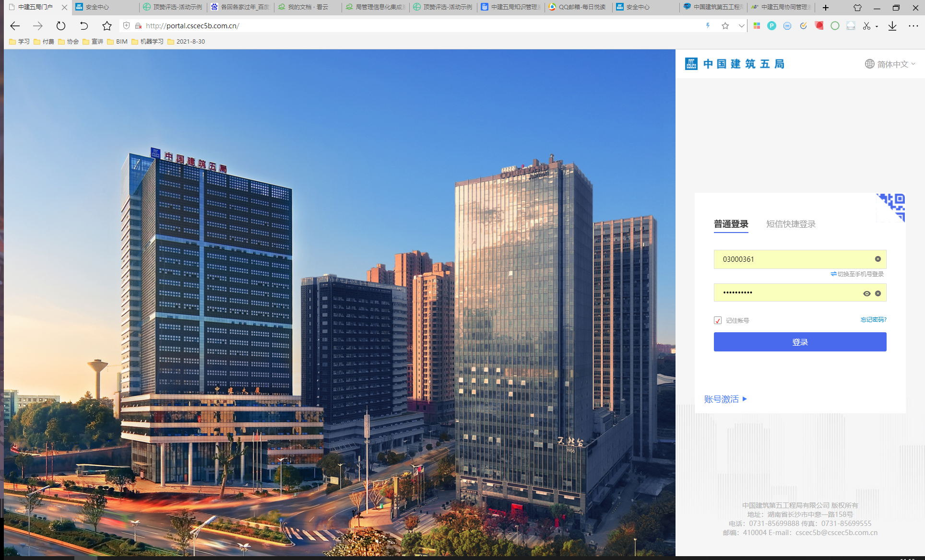
Task: Expand the address bar dropdown chevron
Action: pyautogui.click(x=741, y=26)
